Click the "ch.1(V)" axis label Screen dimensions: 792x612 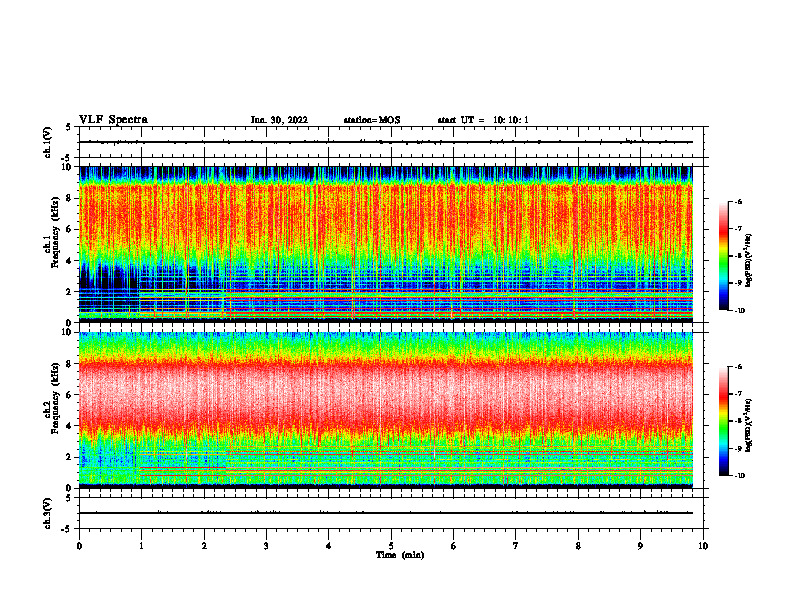48,142
